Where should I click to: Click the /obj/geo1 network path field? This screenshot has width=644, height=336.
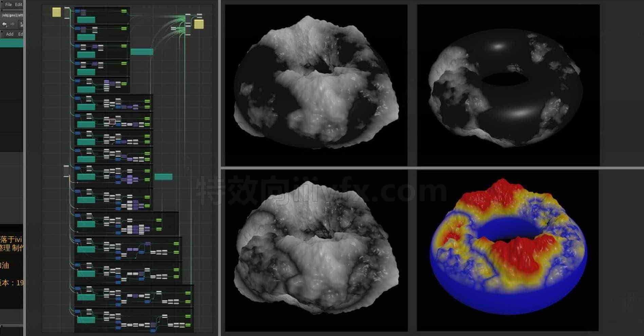pyautogui.click(x=12, y=15)
